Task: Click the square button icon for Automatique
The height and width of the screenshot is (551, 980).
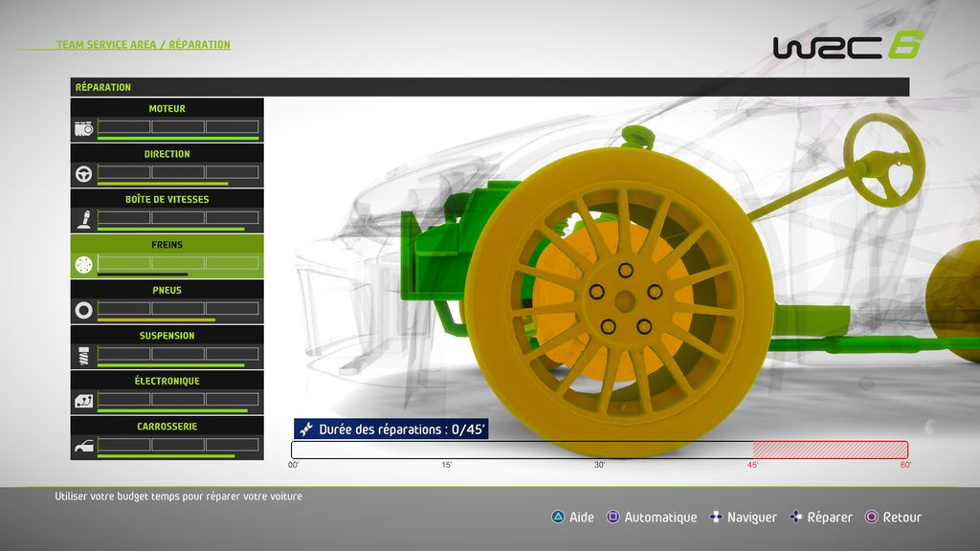Action: (613, 517)
